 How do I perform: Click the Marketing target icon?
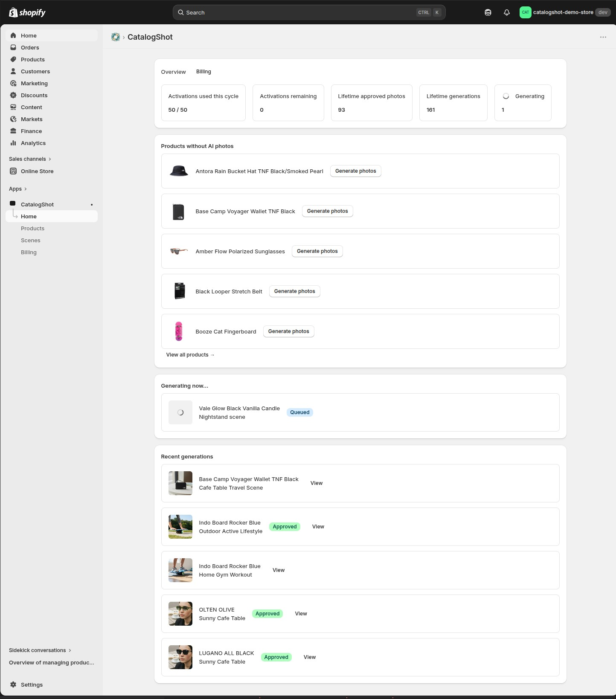(13, 83)
